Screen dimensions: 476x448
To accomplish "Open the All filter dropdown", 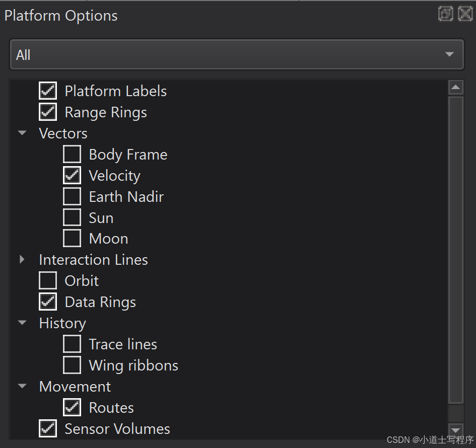I will [237, 54].
